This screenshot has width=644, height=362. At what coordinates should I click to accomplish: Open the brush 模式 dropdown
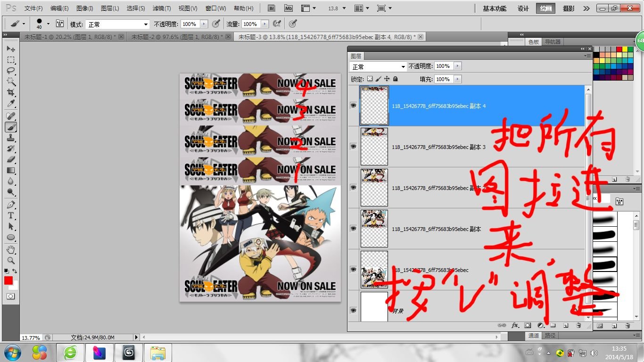[x=117, y=24]
